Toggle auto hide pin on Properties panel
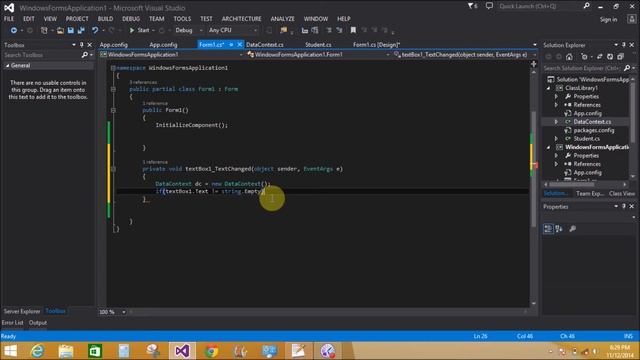640x360 pixels. pos(624,207)
